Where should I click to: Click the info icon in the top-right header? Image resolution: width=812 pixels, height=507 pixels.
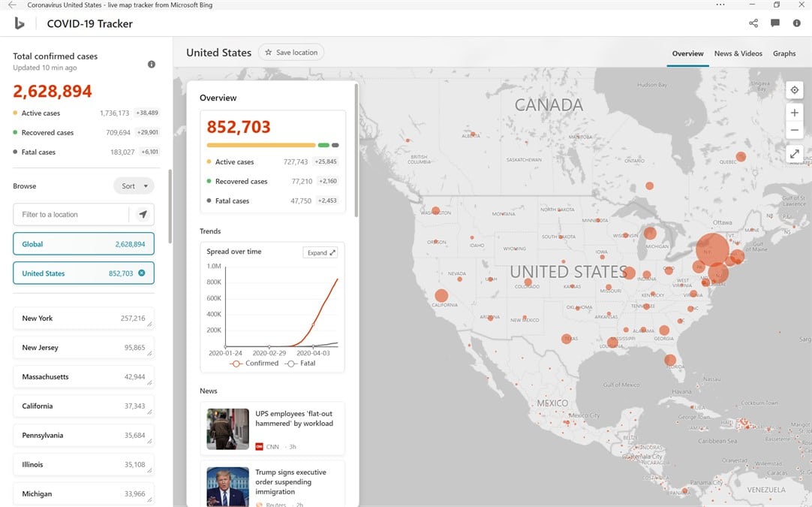pyautogui.click(x=797, y=23)
